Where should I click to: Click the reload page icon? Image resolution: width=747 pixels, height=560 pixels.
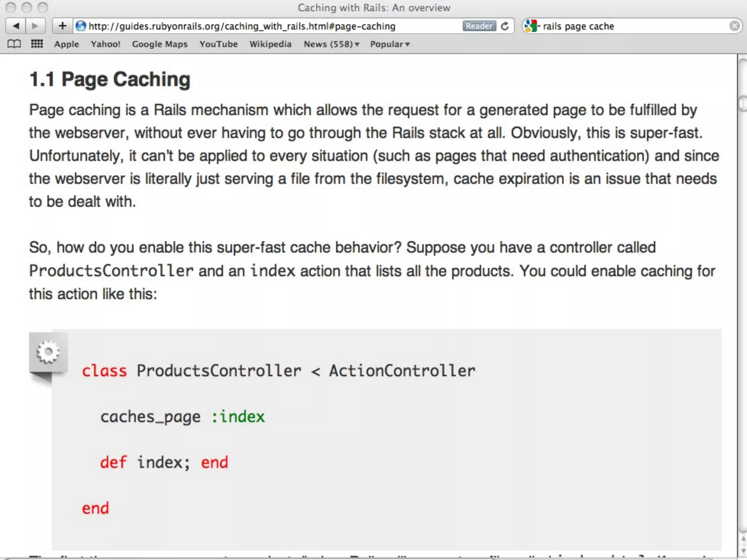[x=505, y=26]
